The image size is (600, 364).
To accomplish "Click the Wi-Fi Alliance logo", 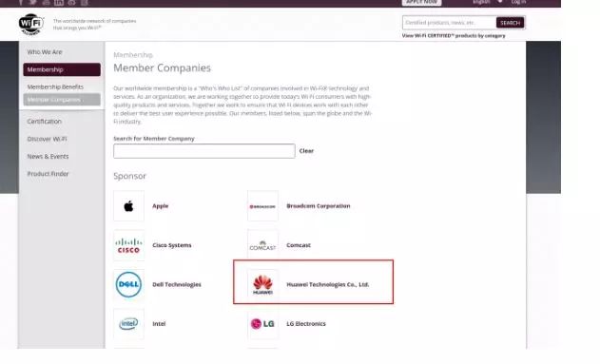I will pyautogui.click(x=31, y=24).
